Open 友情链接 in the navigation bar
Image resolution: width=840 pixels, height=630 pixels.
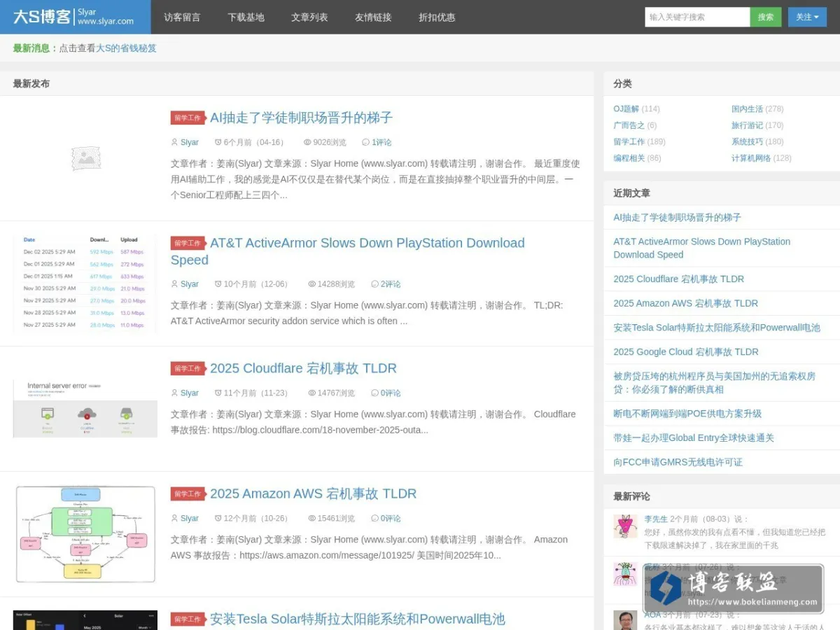tap(373, 17)
